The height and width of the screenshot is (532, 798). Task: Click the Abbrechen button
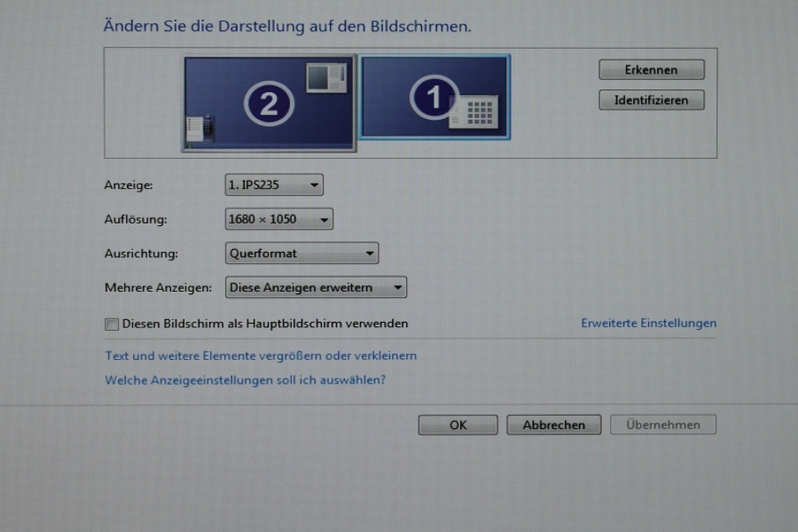[x=553, y=425]
